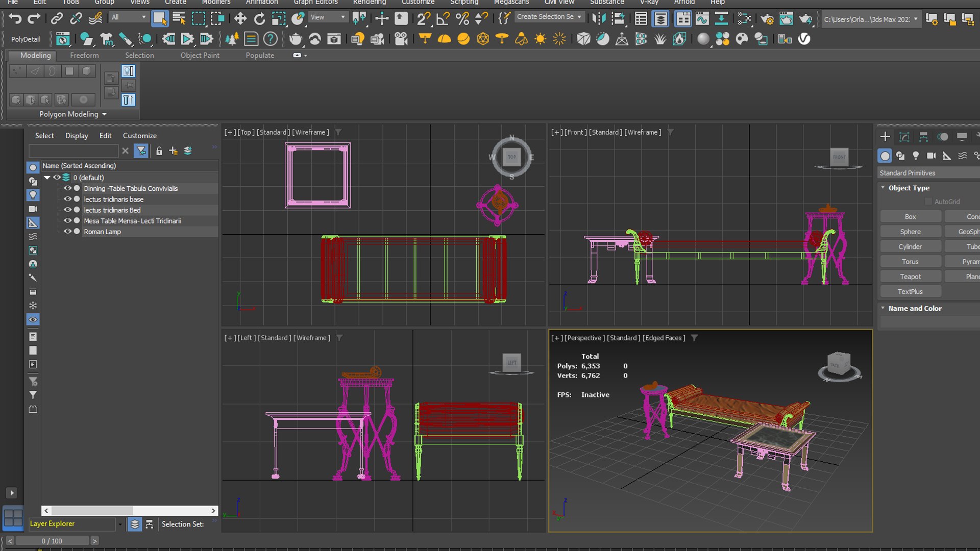The image size is (980, 551).
Task: Collapse the 0 (default) layer tree arrow
Action: pos(47,178)
